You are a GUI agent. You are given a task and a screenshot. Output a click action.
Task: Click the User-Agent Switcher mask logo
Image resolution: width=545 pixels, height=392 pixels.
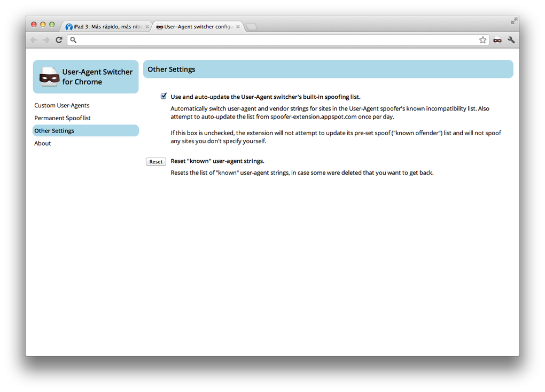click(x=49, y=77)
